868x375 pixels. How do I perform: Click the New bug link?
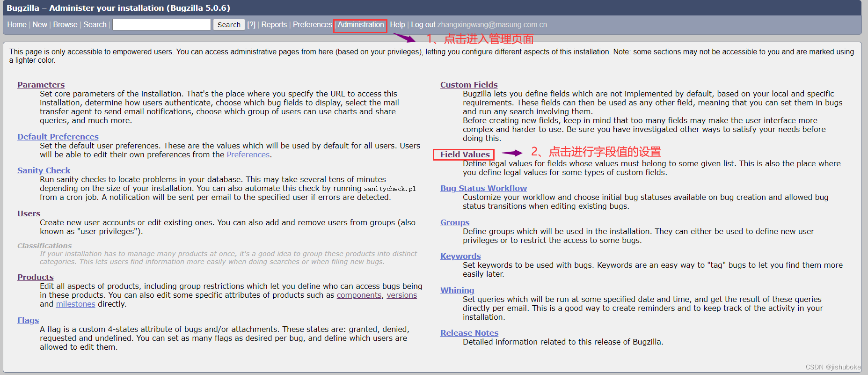pyautogui.click(x=40, y=25)
